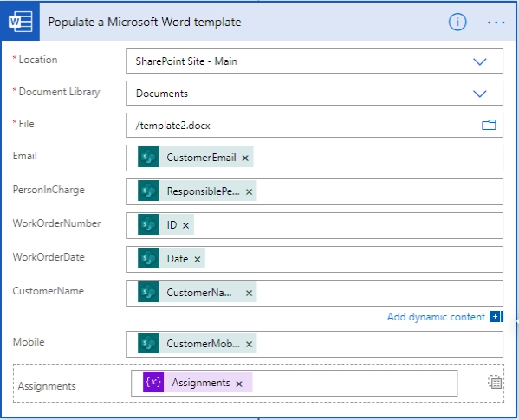Expand the Document Library dropdown
Viewport: 519px width, 420px height.
[x=480, y=94]
